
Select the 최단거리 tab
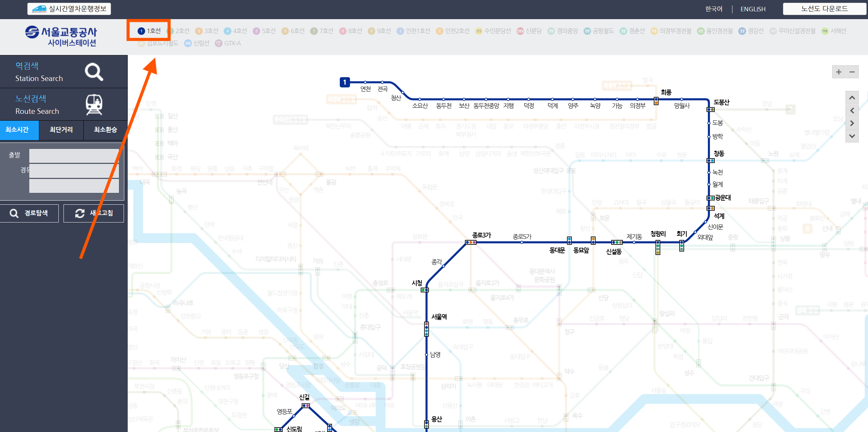click(61, 130)
